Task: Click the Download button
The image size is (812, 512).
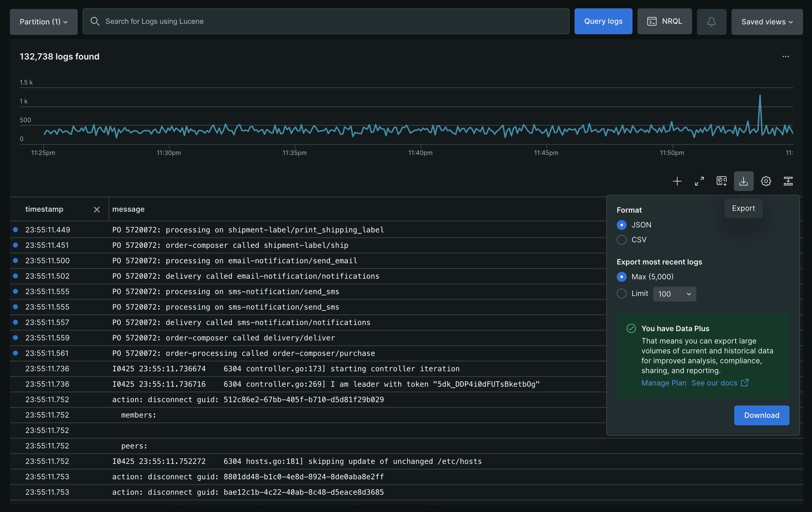Action: [x=761, y=415]
